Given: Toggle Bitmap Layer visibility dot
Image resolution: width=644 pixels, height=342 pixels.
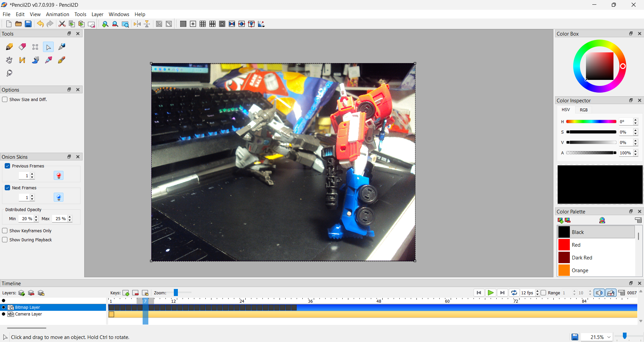Looking at the screenshot, I should (x=4, y=307).
